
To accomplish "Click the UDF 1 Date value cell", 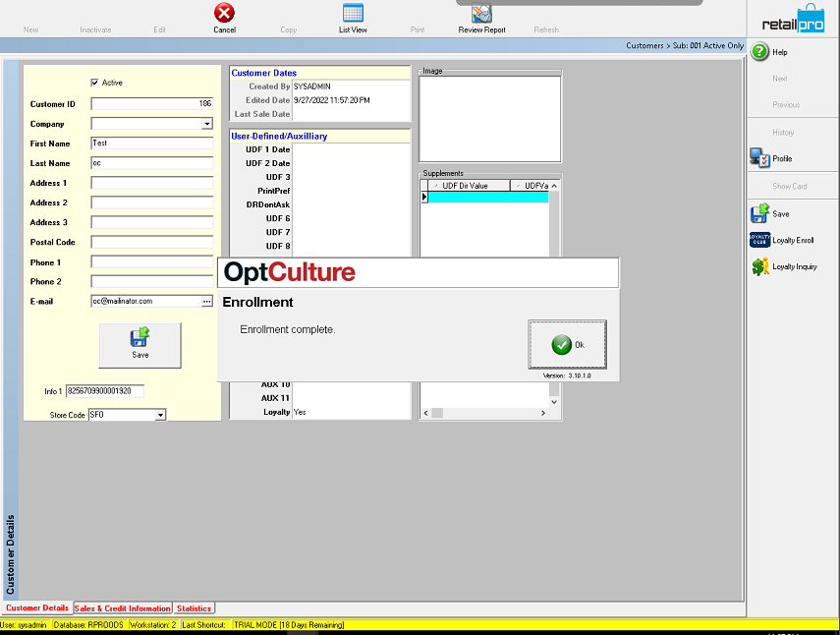I will [x=351, y=149].
